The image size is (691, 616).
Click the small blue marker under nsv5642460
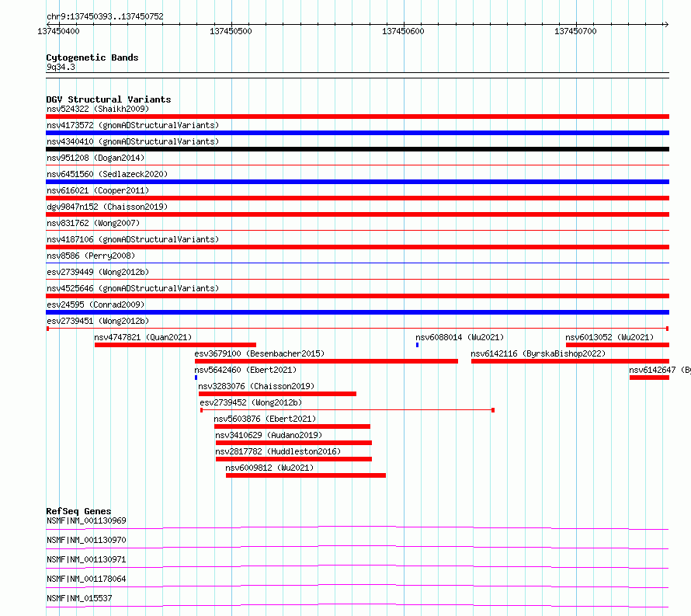pyautogui.click(x=196, y=378)
